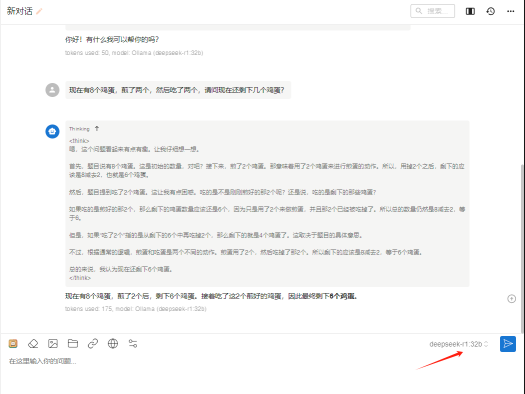This screenshot has width=525, height=394.
Task: Edit the 新对话 title with the pencil icon
Action: pyautogui.click(x=39, y=11)
